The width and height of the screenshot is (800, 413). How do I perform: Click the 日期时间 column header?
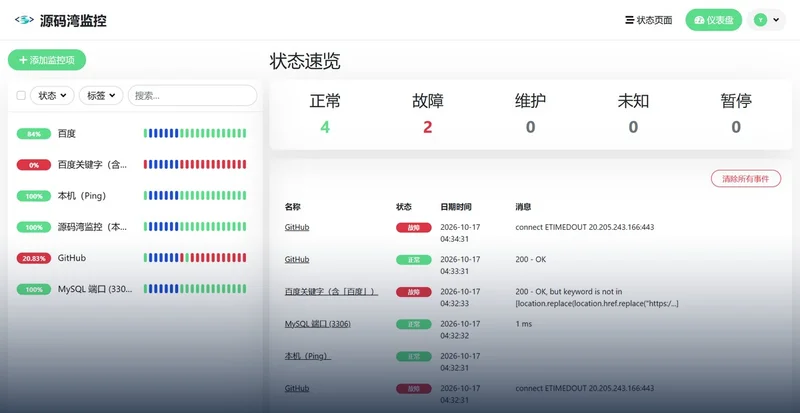(456, 207)
